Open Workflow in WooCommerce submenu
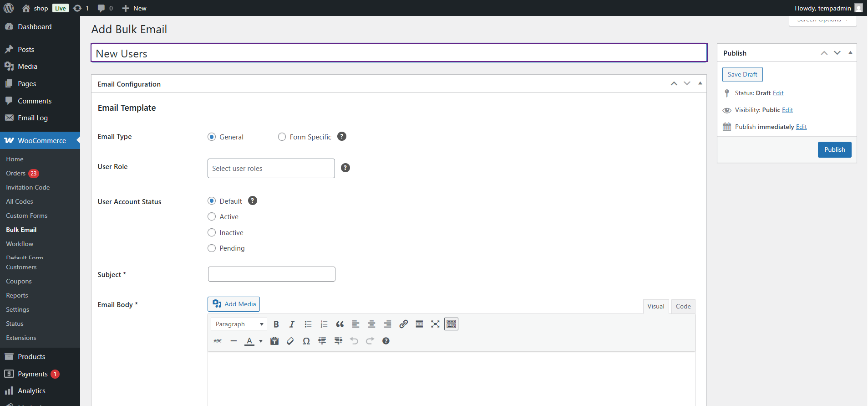 [20, 244]
